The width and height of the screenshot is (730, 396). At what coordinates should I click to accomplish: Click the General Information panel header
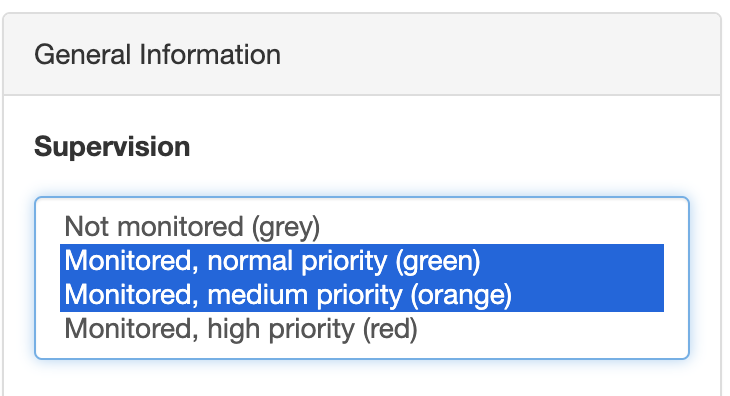[x=362, y=54]
